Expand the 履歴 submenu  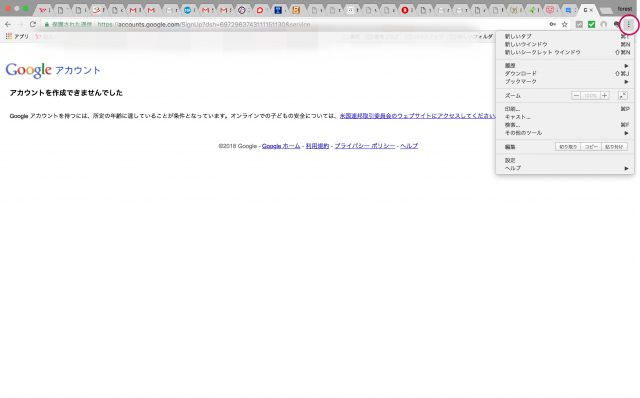[565, 65]
